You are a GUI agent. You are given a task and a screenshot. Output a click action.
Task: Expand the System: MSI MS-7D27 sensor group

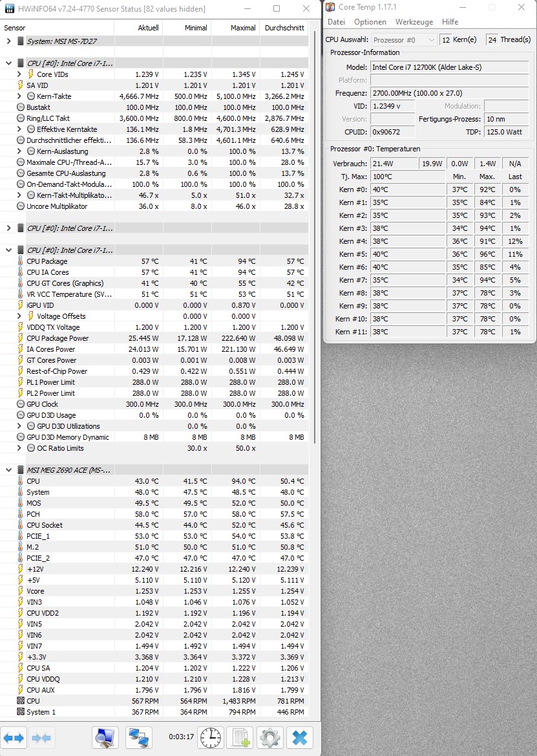pyautogui.click(x=8, y=41)
